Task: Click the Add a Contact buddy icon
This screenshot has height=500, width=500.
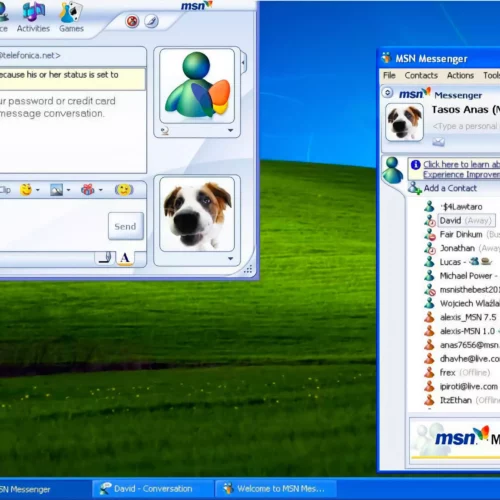Action: (x=415, y=188)
